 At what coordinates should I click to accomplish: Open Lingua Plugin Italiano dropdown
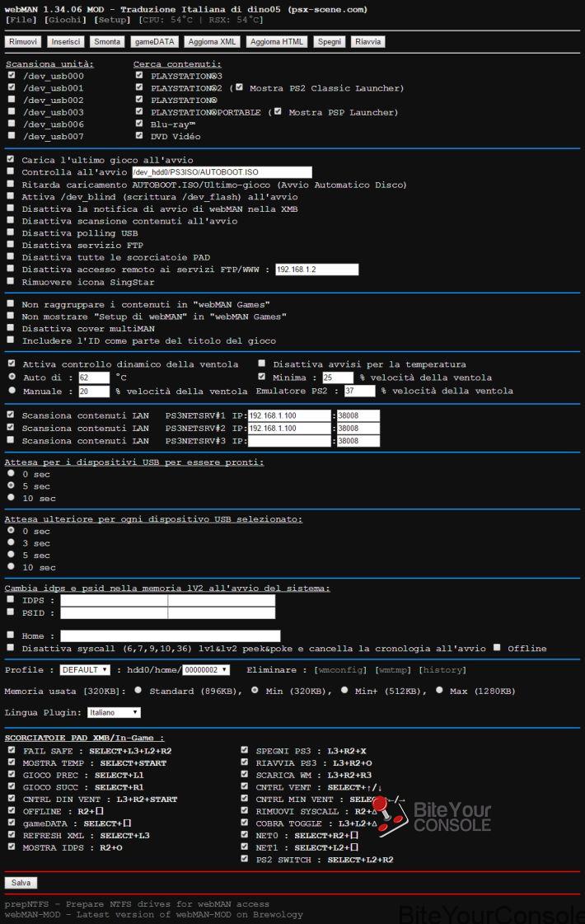115,712
